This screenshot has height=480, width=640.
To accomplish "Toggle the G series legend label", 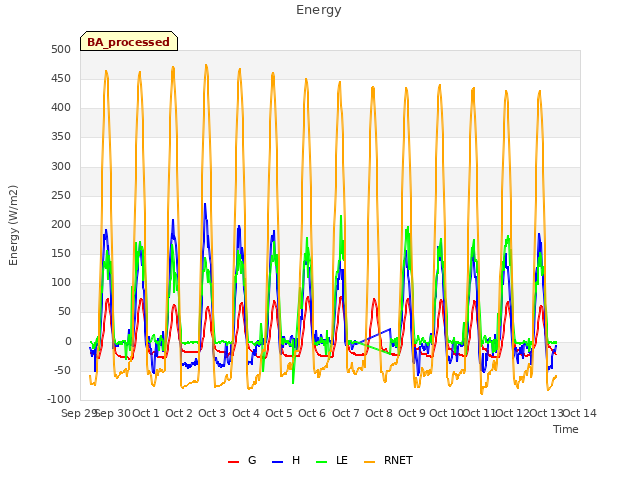I will tap(252, 460).
